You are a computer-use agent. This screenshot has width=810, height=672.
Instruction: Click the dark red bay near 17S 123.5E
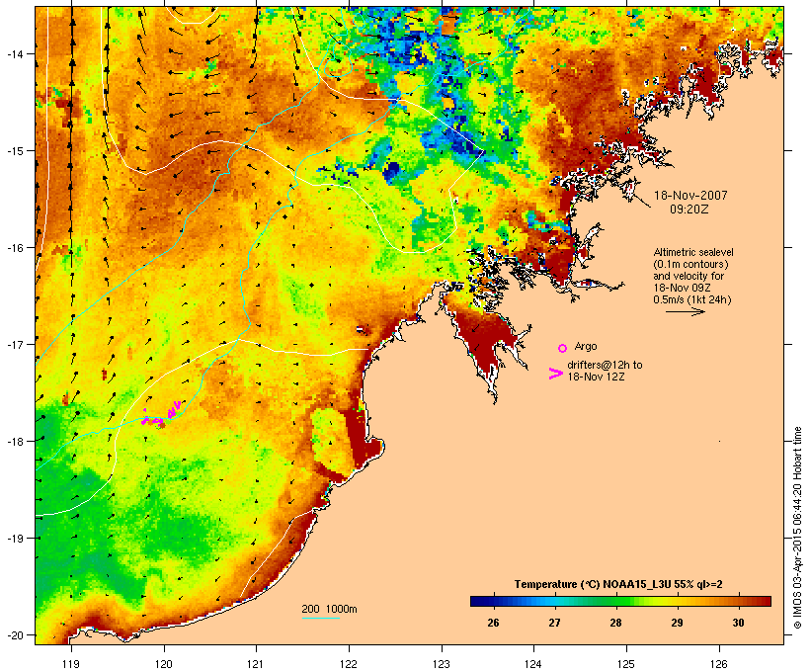point(483,339)
